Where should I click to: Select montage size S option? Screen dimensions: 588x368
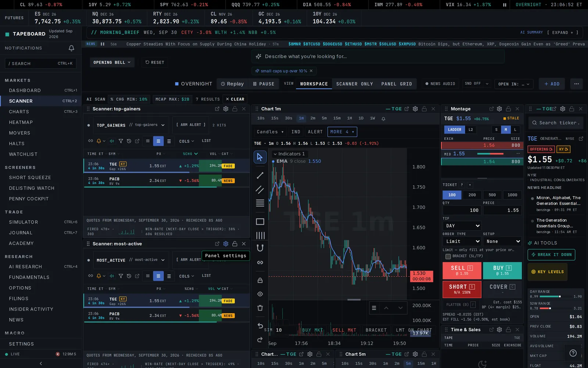click(496, 130)
